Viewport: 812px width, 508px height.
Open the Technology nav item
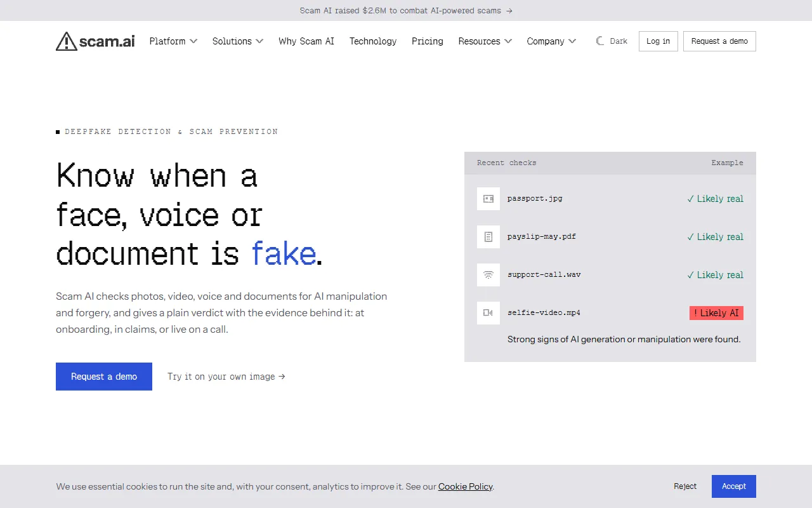coord(373,41)
